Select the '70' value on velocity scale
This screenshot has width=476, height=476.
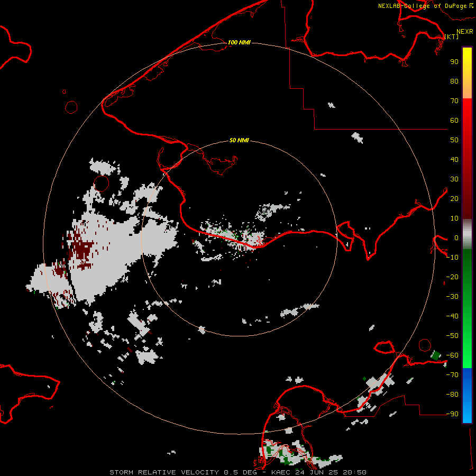[x=454, y=101]
